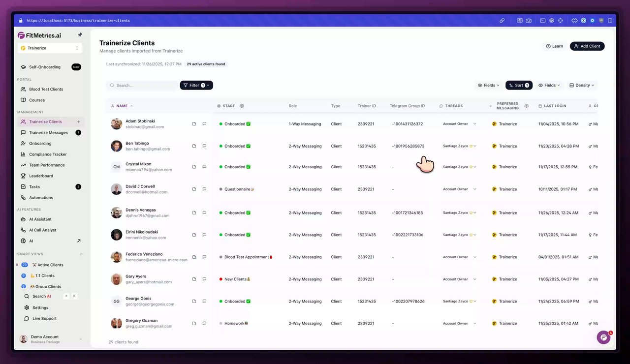Click the chat icon in Dennis Venegas' row
Viewport: 630px width, 364px height.
click(204, 213)
